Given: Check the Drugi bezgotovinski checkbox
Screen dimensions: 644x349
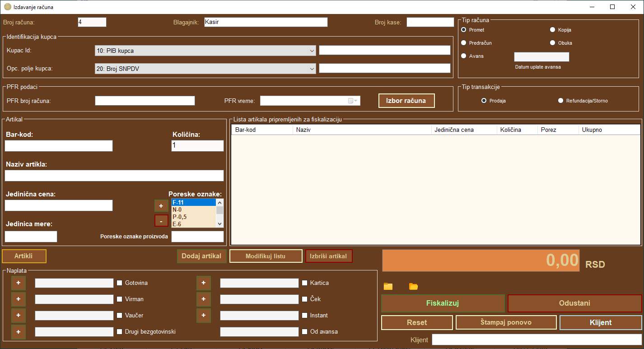Looking at the screenshot, I should 120,332.
